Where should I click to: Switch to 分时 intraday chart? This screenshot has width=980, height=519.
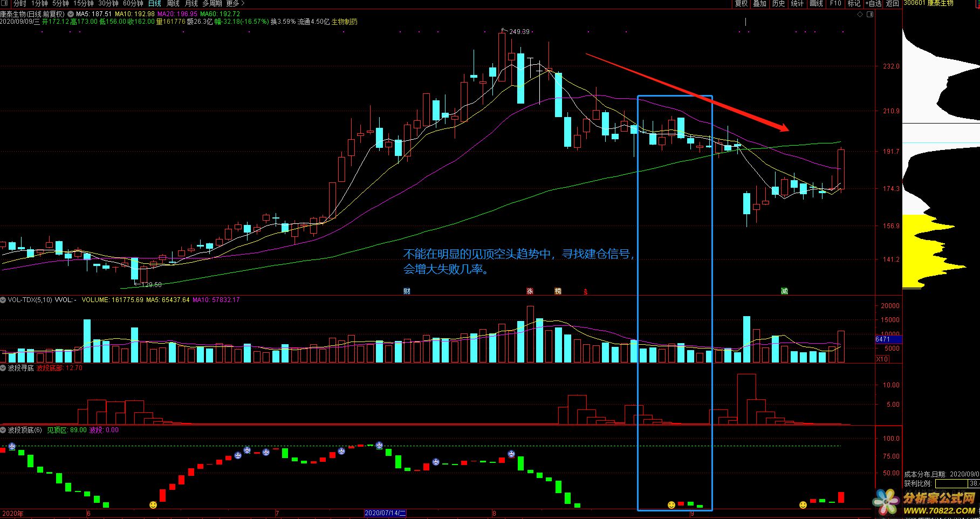pos(19,3)
